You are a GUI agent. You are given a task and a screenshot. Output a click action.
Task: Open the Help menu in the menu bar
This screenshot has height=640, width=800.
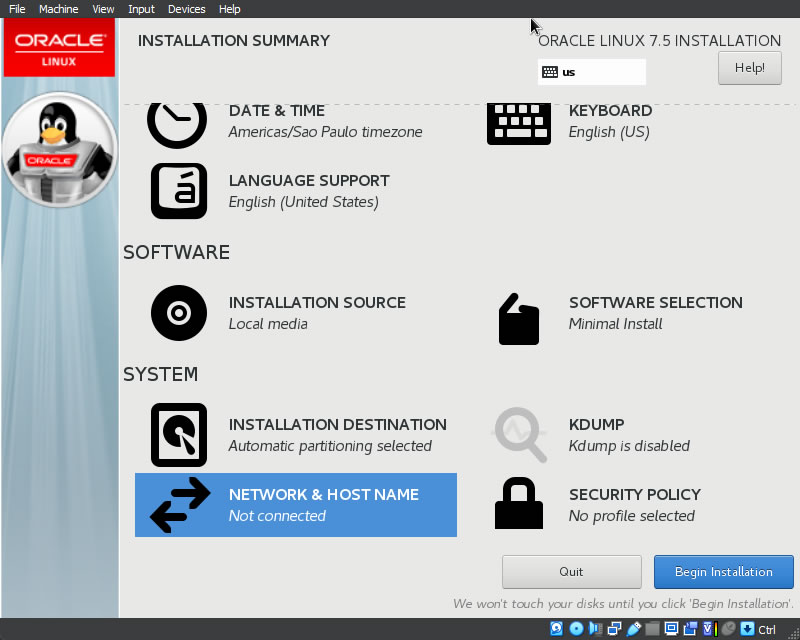tap(230, 9)
